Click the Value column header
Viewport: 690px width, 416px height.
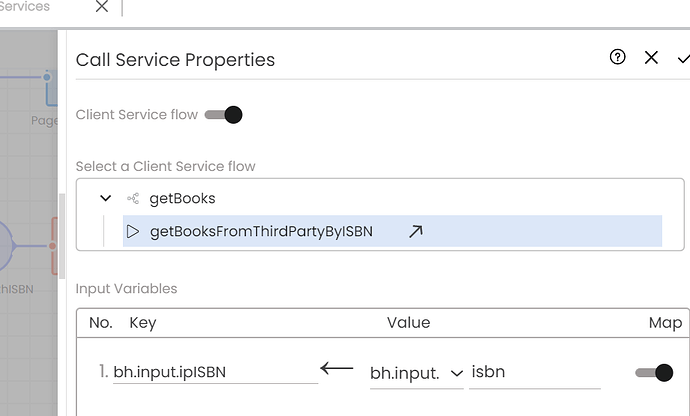408,323
